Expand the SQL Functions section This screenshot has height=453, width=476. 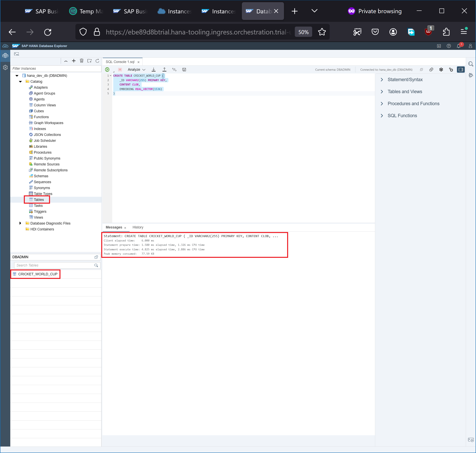tap(402, 116)
